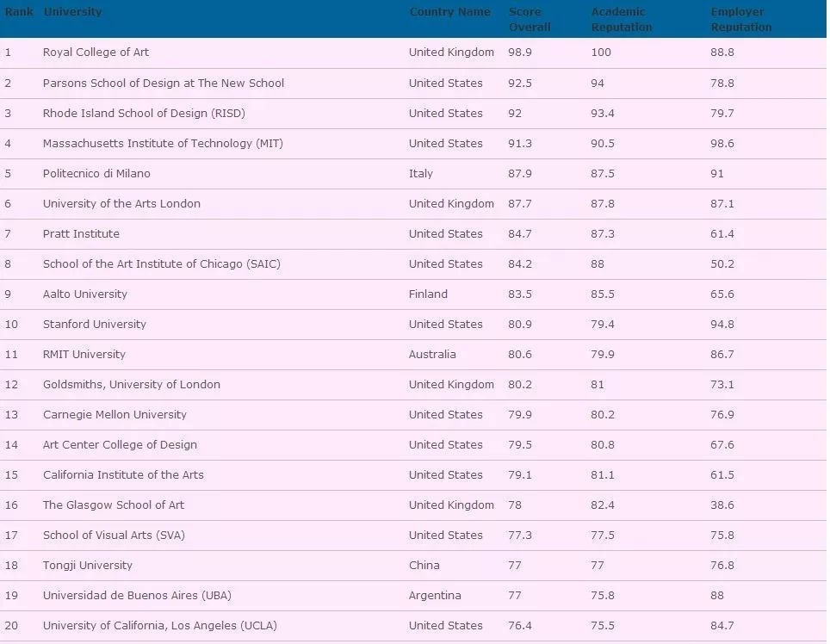Click School of the Art Institute of Chicago (SAIC)
The width and height of the screenshot is (830, 644).
[x=162, y=264]
